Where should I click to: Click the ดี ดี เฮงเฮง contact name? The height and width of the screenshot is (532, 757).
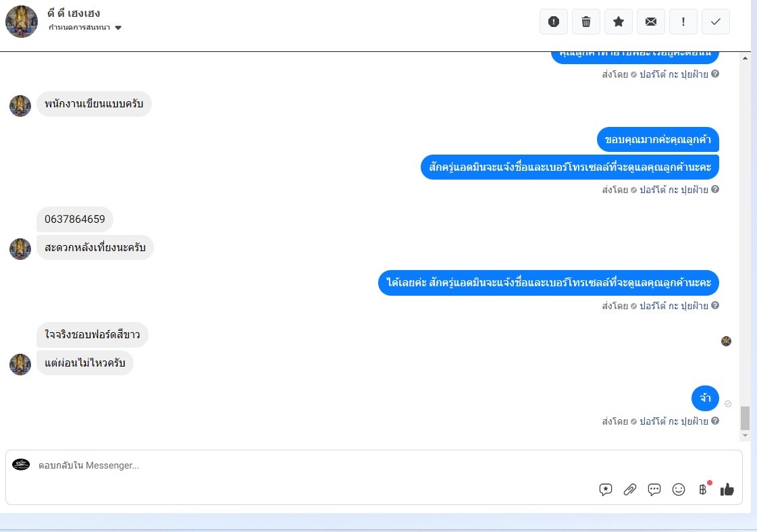(x=74, y=13)
